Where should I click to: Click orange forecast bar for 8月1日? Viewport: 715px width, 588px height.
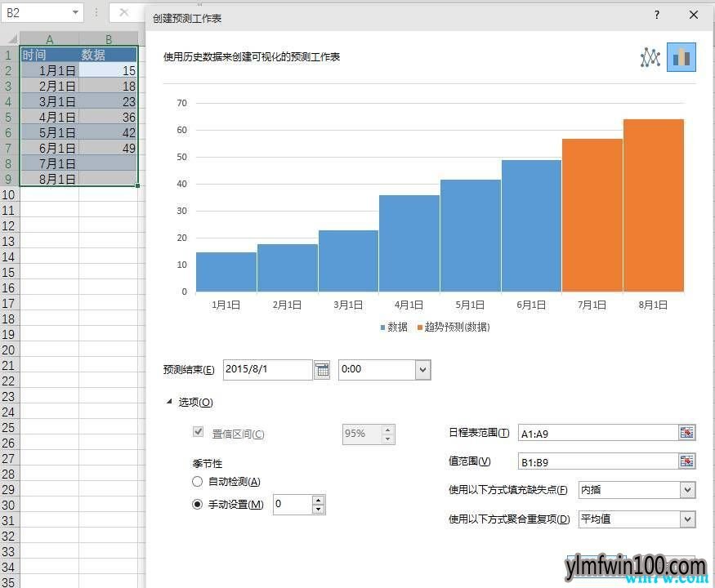tap(654, 206)
